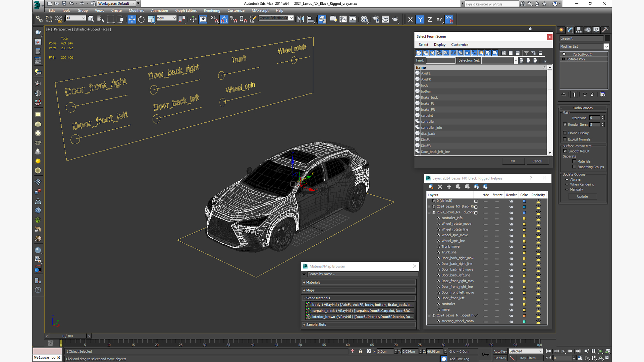Open the Modifier List dropdown
644x362 pixels.
[x=606, y=47]
